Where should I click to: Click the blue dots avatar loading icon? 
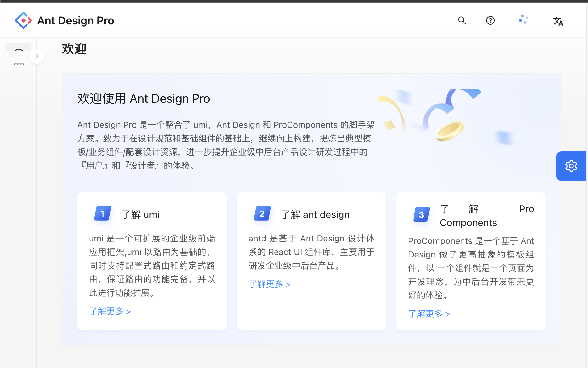pos(523,19)
